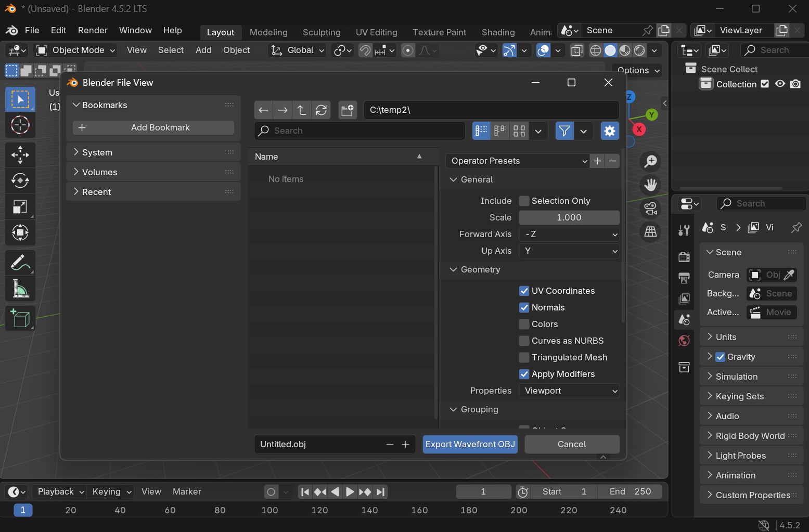This screenshot has height=532, width=809.
Task: Open the Forward Axis dropdown
Action: 569,234
